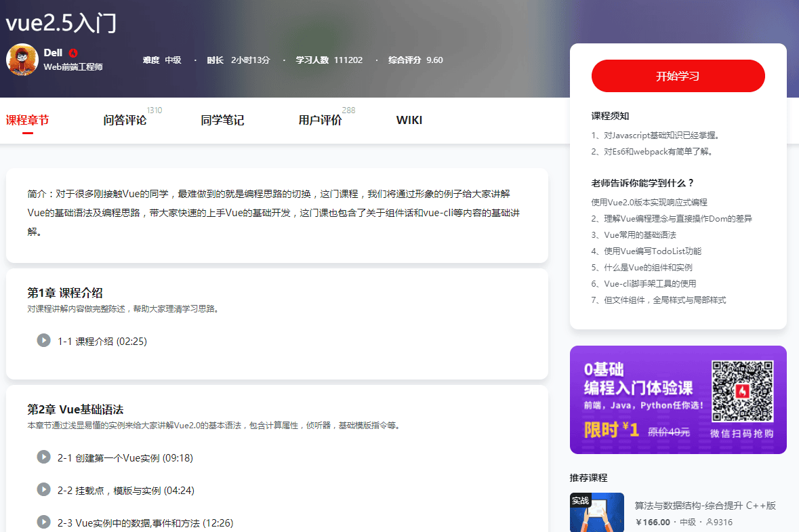Play lesson 1-1 课程介绍 via play icon
This screenshot has height=532, width=799.
(43, 340)
